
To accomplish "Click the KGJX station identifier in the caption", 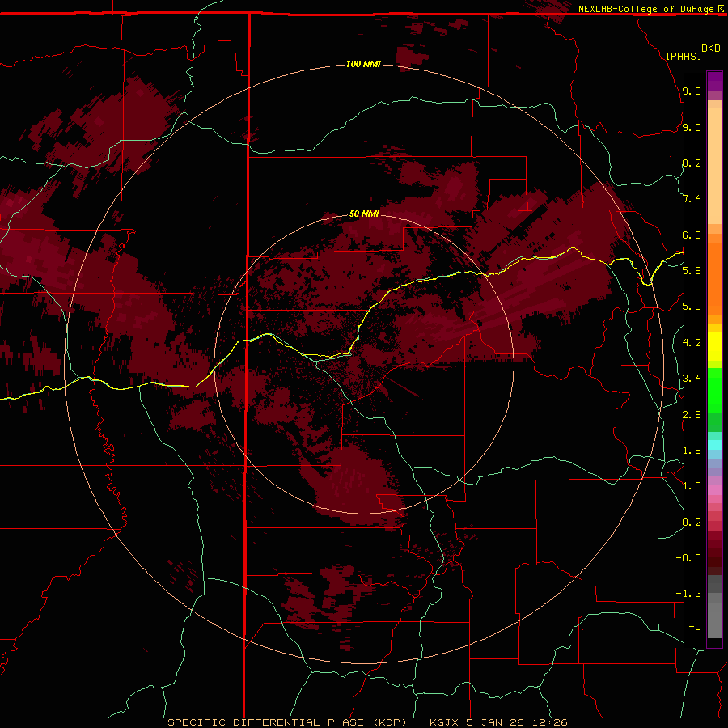I will click(444, 722).
